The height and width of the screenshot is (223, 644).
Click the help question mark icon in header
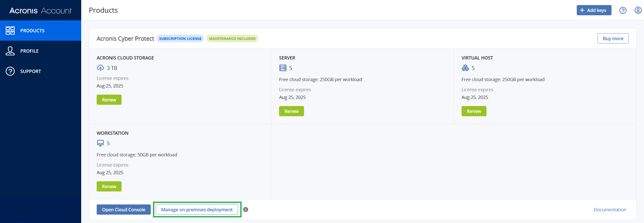coord(623,10)
